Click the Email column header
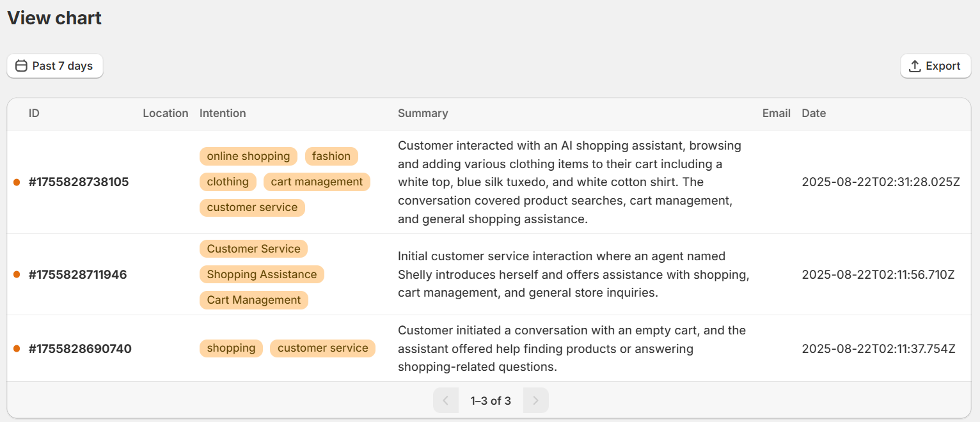The image size is (980, 422). click(777, 113)
